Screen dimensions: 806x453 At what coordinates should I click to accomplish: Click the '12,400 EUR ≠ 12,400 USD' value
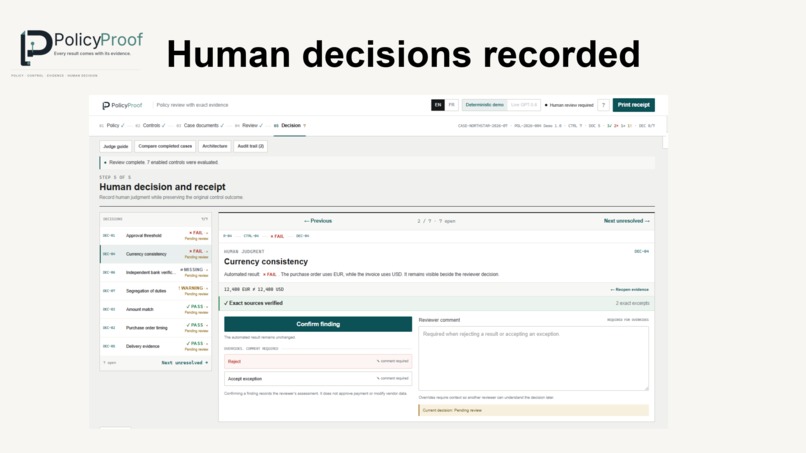(x=253, y=289)
